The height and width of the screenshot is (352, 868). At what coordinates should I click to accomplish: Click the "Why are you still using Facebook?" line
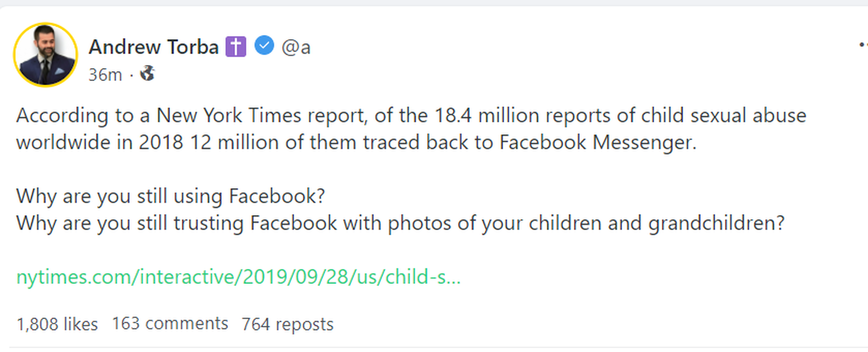[170, 196]
